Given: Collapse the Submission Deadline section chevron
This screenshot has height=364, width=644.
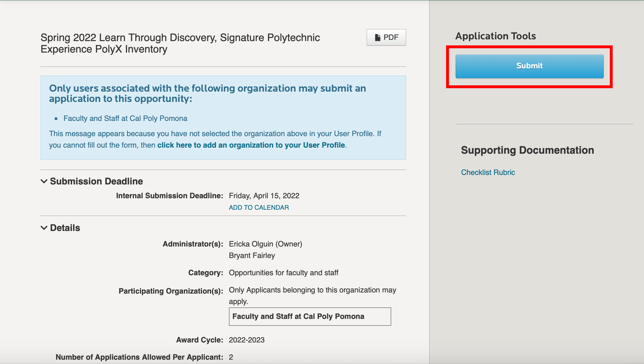Looking at the screenshot, I should pos(44,181).
